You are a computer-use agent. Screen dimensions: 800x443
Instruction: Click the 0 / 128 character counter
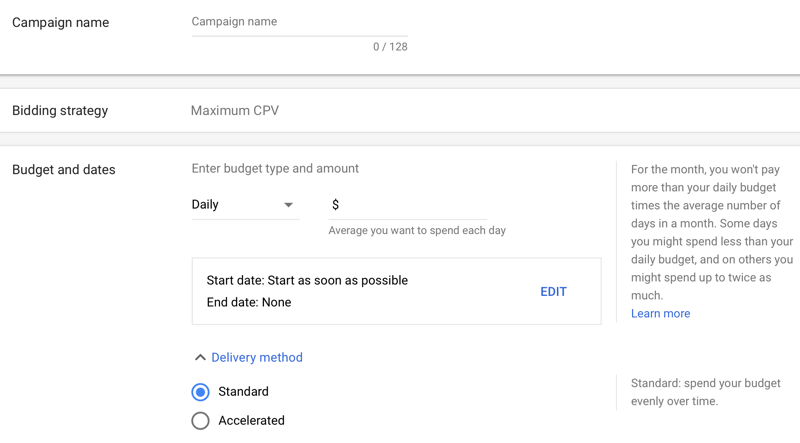tap(390, 47)
